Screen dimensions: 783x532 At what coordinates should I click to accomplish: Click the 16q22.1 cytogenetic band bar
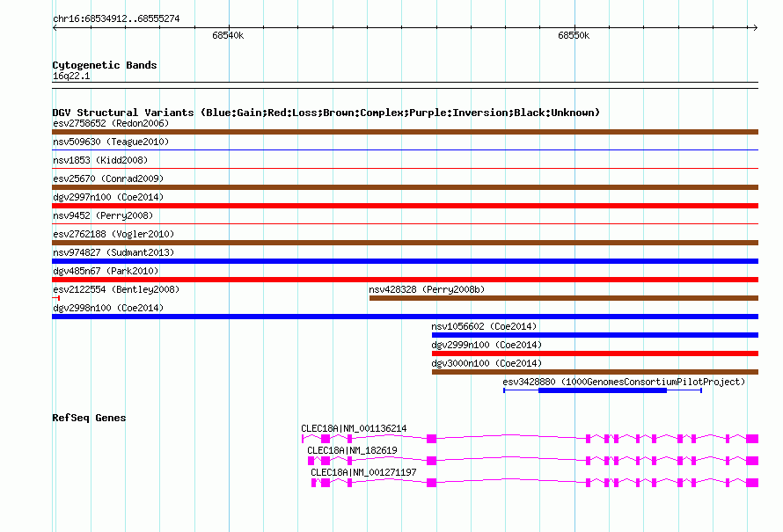click(x=405, y=85)
